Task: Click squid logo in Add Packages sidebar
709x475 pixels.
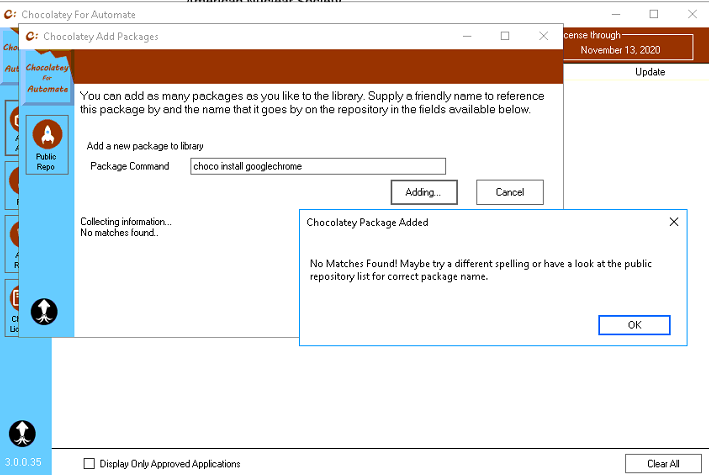Action: (45, 311)
